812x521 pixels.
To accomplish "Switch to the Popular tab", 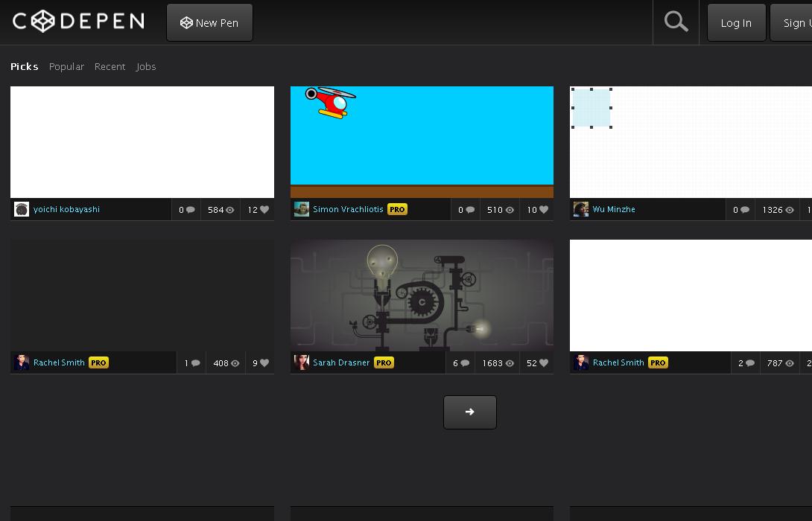I will [66, 66].
